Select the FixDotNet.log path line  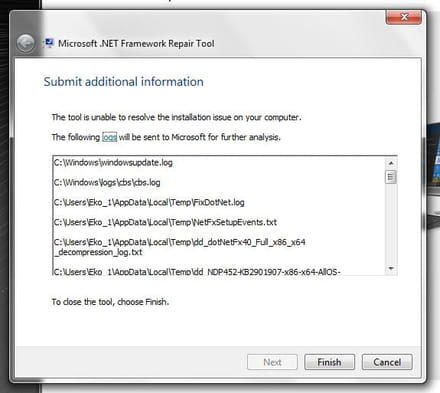coord(149,202)
